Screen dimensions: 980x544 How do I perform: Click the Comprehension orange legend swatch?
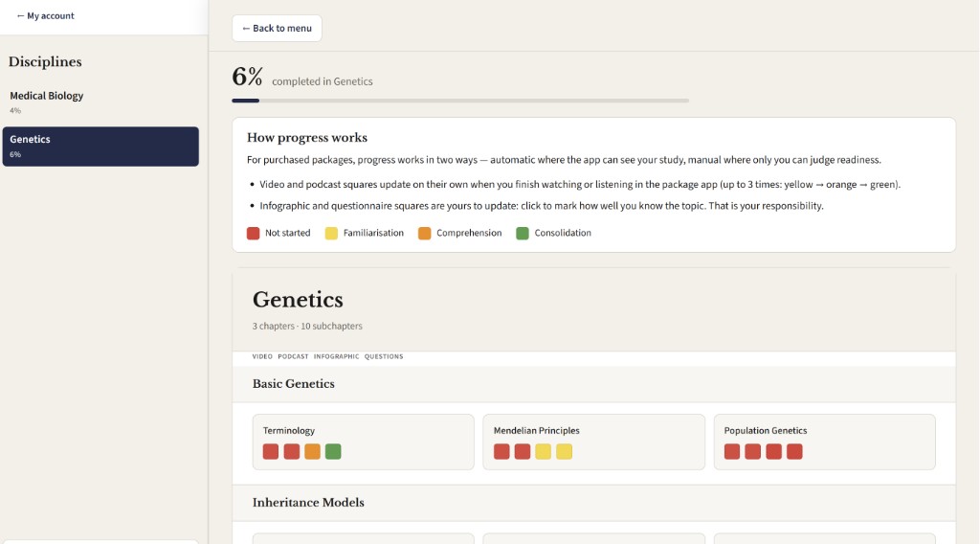pos(424,234)
